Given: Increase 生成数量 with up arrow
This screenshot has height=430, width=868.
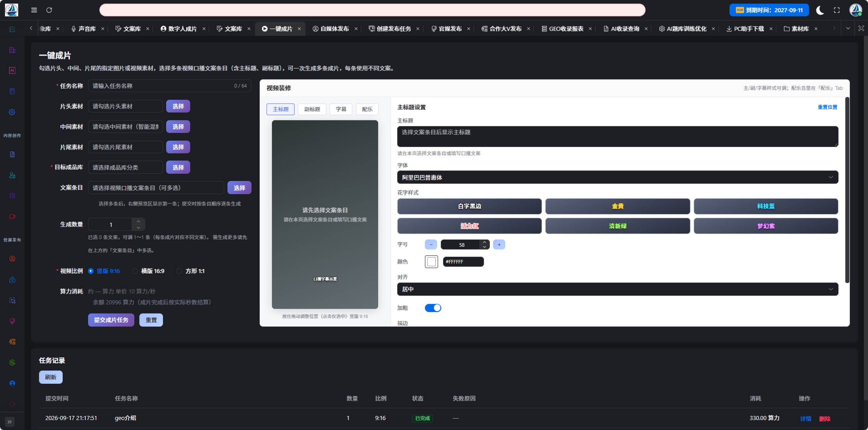Looking at the screenshot, I should [x=138, y=221].
